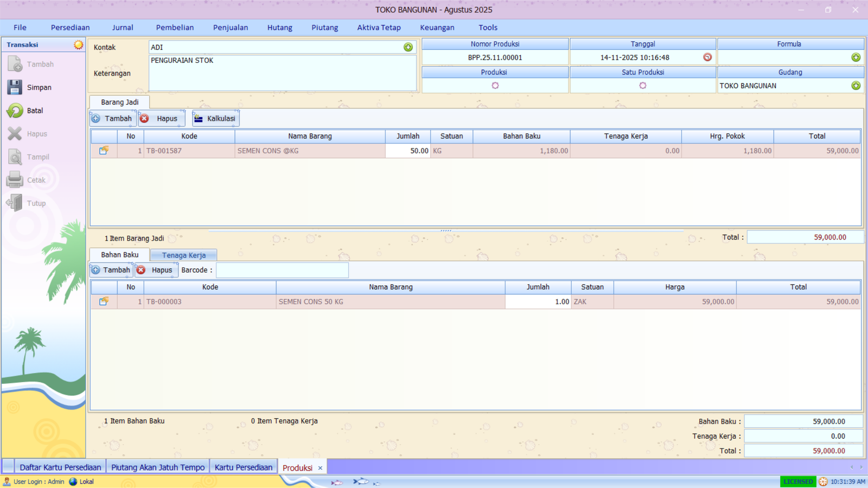This screenshot has width=868, height=488.
Task: Click Tambah plus icon above Barang Jadi table
Action: coord(96,118)
